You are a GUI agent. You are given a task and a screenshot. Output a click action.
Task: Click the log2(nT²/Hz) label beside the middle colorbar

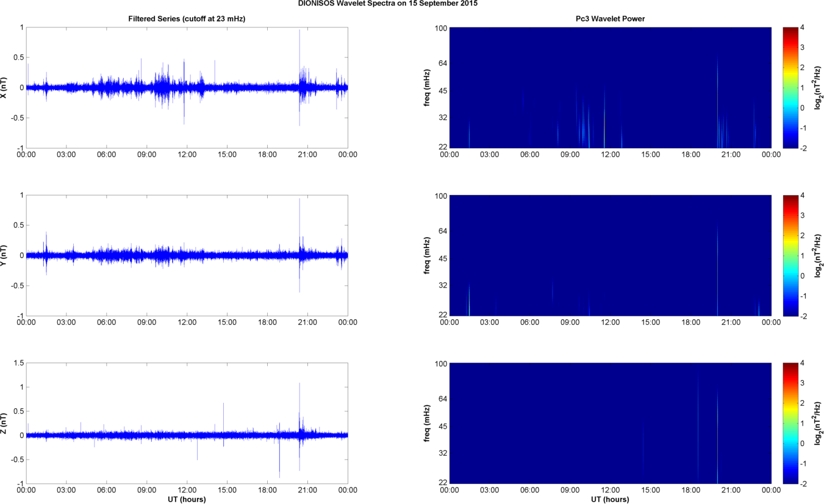818,255
